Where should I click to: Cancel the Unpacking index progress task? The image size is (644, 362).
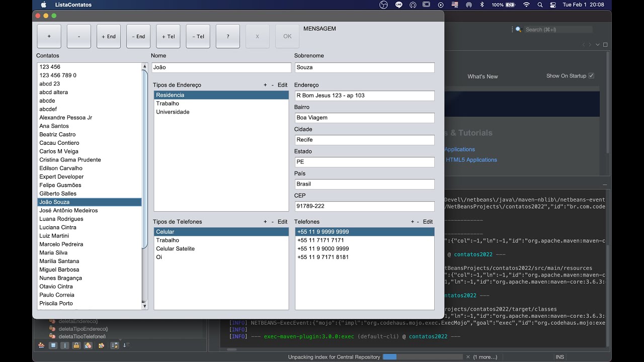point(468,357)
